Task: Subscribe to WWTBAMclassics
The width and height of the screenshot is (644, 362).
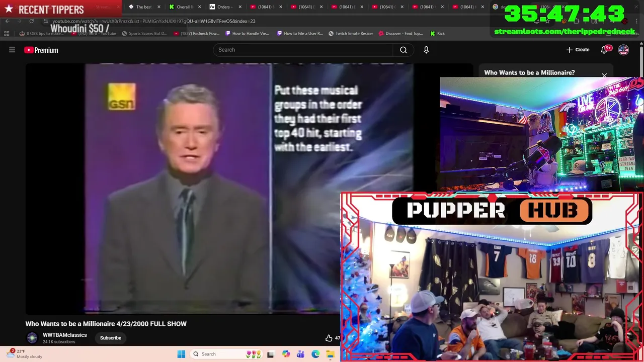Action: tap(110, 338)
